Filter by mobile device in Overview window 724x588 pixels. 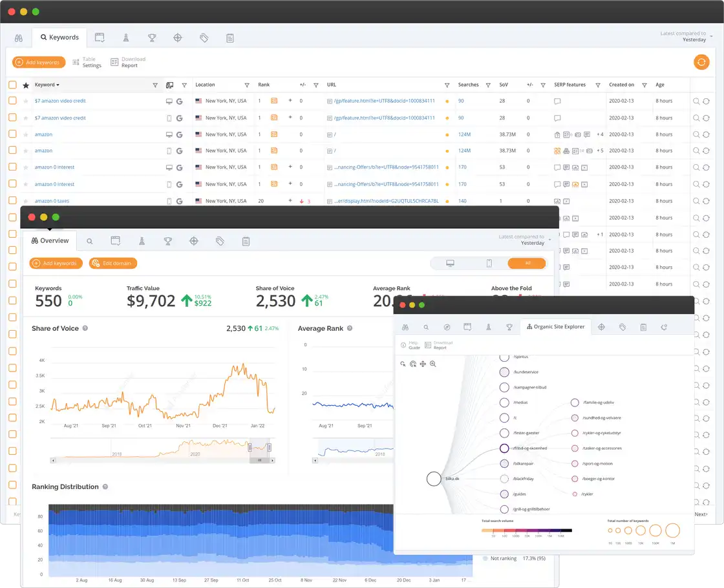pos(489,263)
